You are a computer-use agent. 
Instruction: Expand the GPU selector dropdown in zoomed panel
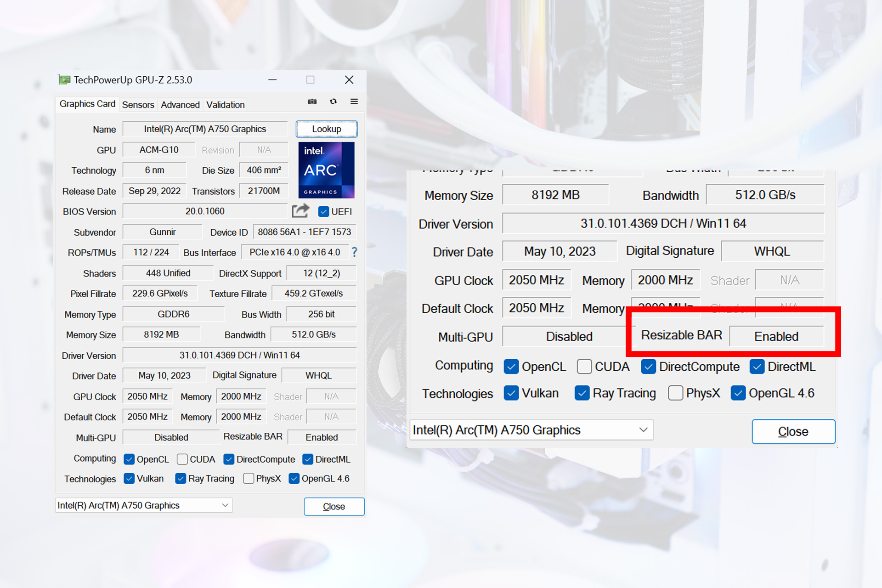(643, 430)
